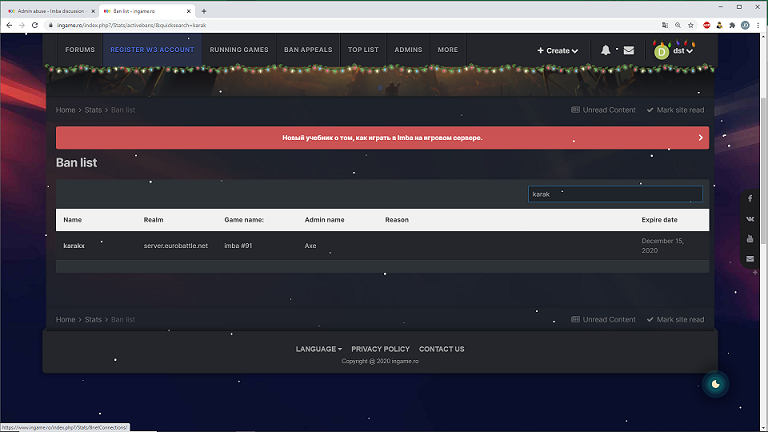Click the email icon in the side panel
The image size is (768, 432).
(750, 259)
